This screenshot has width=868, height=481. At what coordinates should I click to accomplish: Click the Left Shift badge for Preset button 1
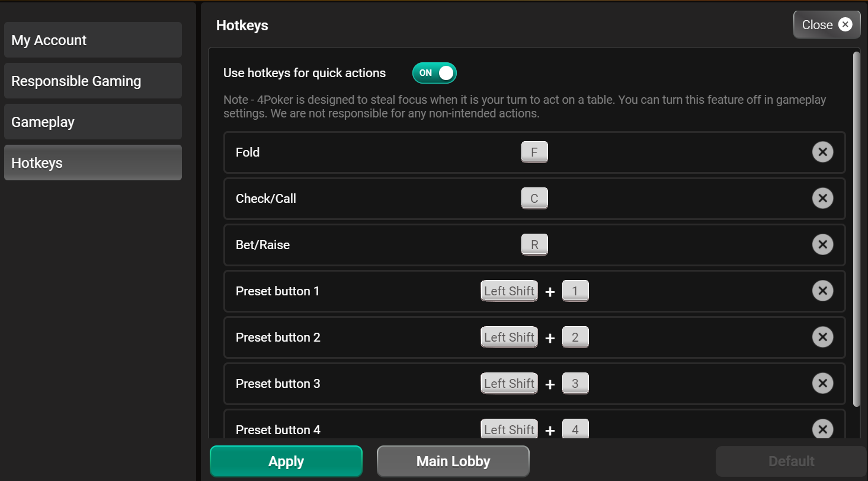pyautogui.click(x=509, y=291)
